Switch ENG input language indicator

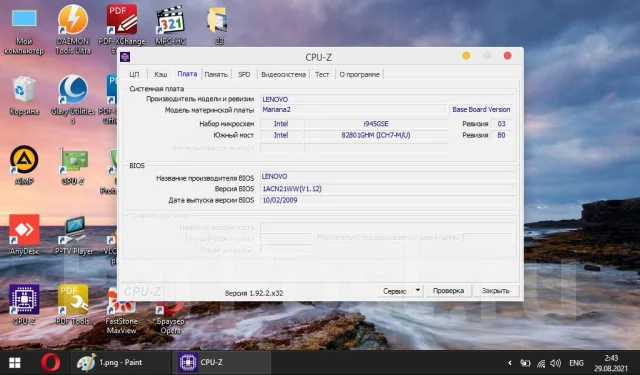coord(576,363)
